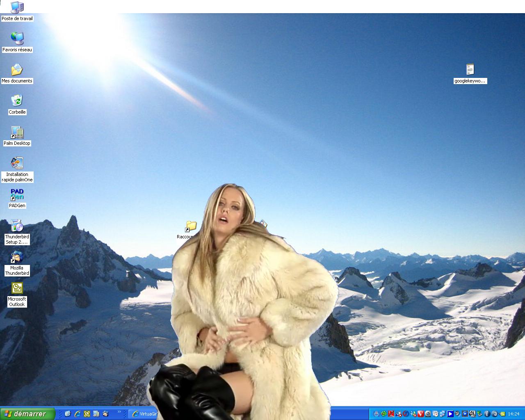This screenshot has width=525, height=420.
Task: Open the Mes documents folder
Action: click(17, 70)
